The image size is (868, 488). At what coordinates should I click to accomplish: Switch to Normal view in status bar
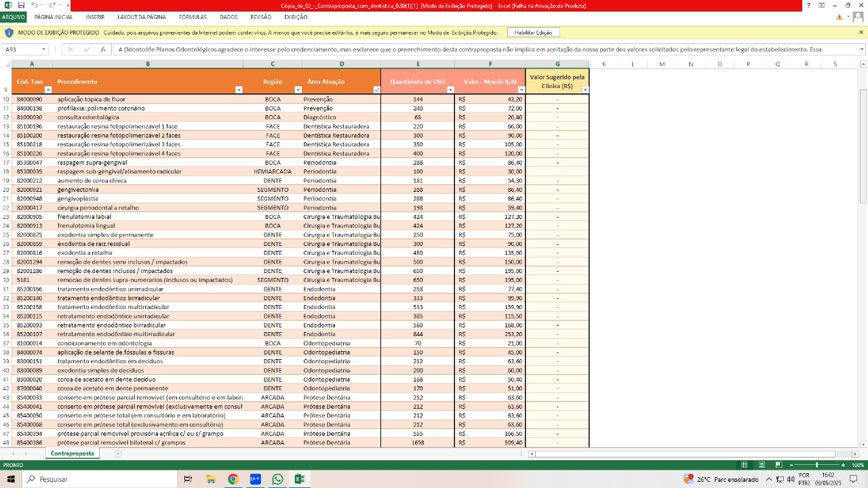[744, 465]
